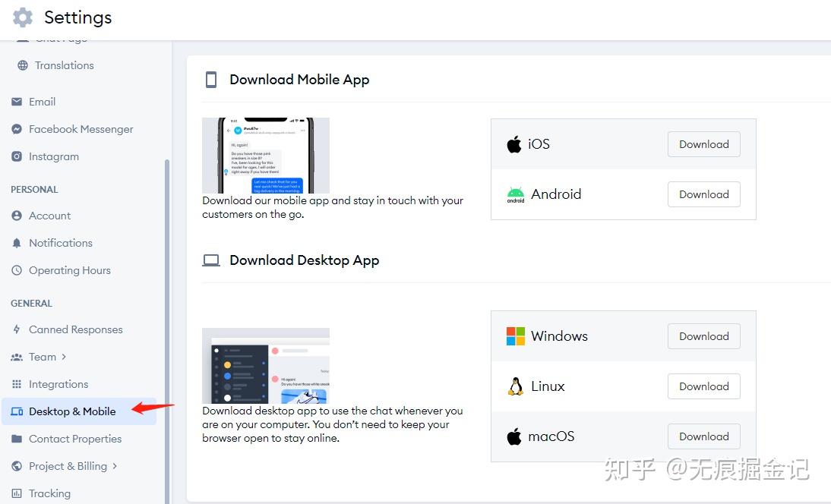Download the macOS desktop app
The height and width of the screenshot is (504, 831).
pos(704,436)
